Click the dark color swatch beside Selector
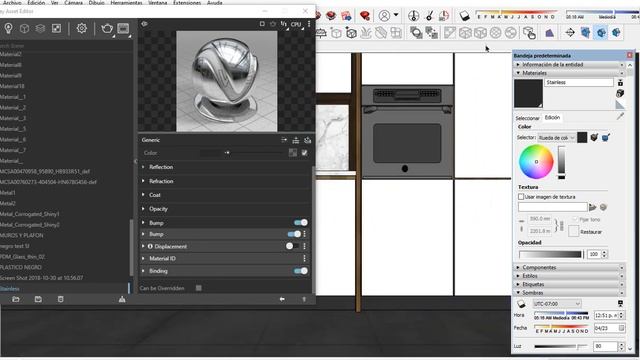 pos(582,138)
